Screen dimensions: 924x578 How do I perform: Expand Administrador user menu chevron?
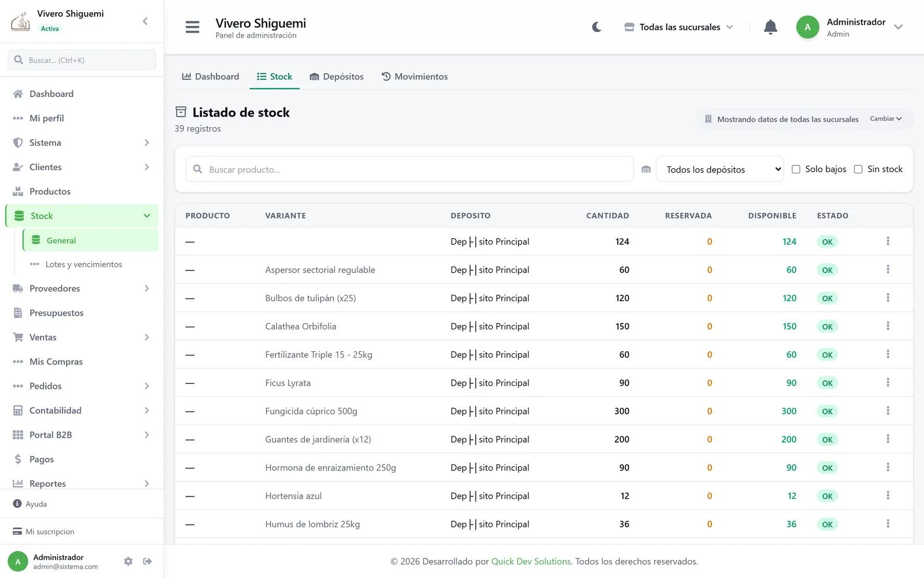898,27
